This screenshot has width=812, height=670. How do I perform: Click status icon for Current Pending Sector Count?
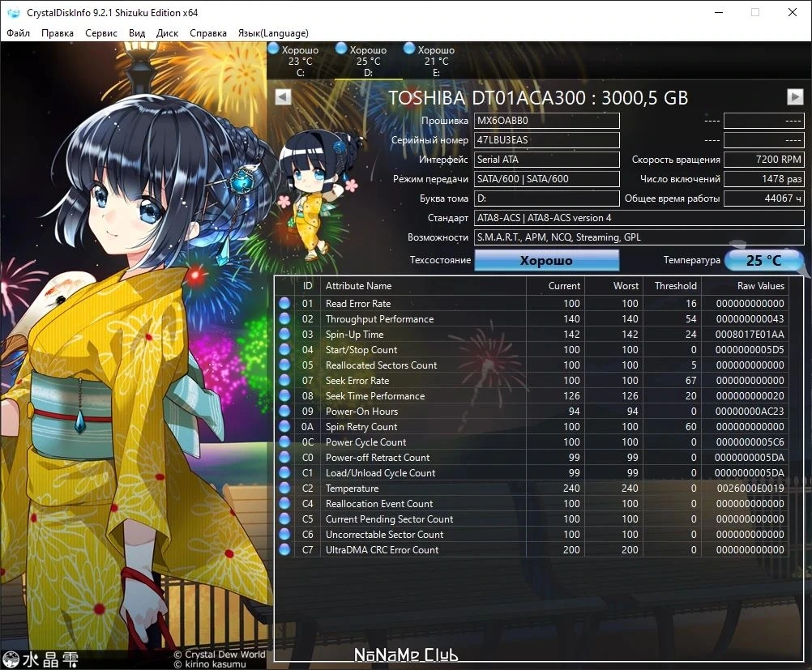click(x=284, y=519)
